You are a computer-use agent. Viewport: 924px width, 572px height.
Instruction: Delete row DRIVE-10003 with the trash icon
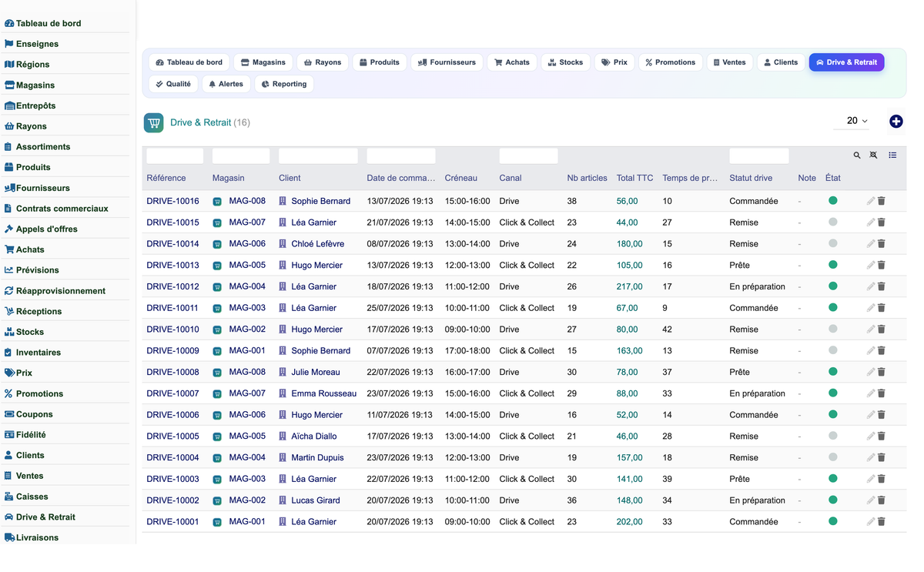pos(882,479)
